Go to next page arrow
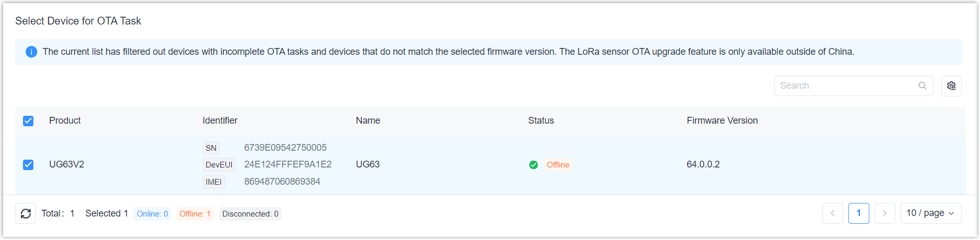 [x=885, y=213]
